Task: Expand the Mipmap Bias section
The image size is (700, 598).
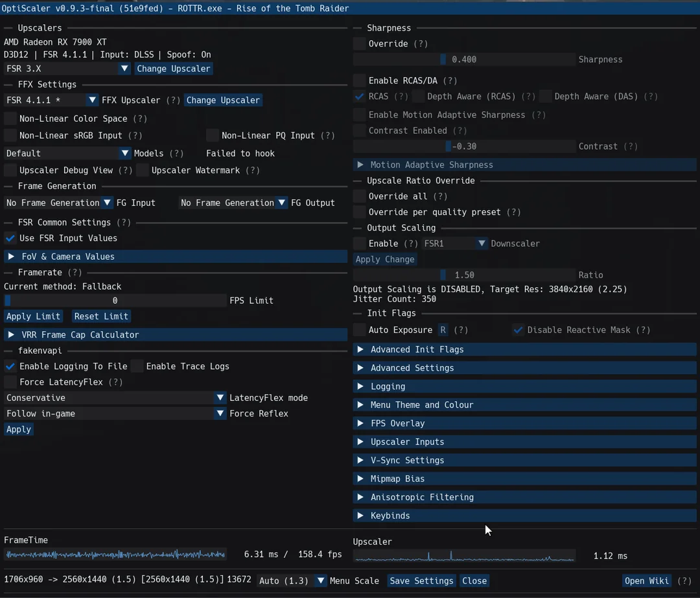Action: click(x=524, y=479)
